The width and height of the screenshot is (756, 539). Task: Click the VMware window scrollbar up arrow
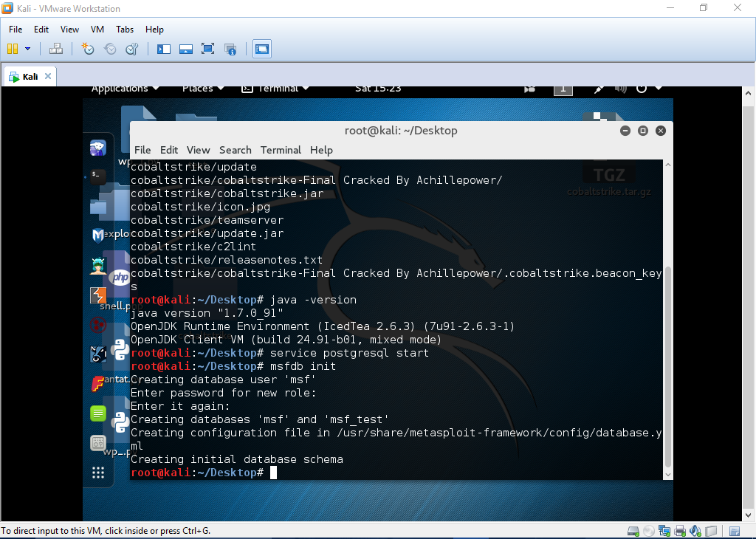click(x=748, y=93)
